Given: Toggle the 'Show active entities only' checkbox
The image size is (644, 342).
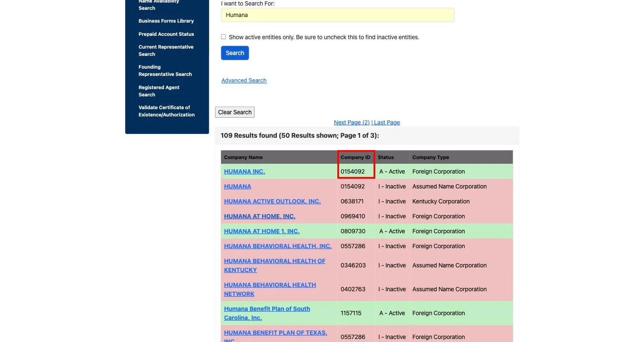Looking at the screenshot, I should [223, 37].
